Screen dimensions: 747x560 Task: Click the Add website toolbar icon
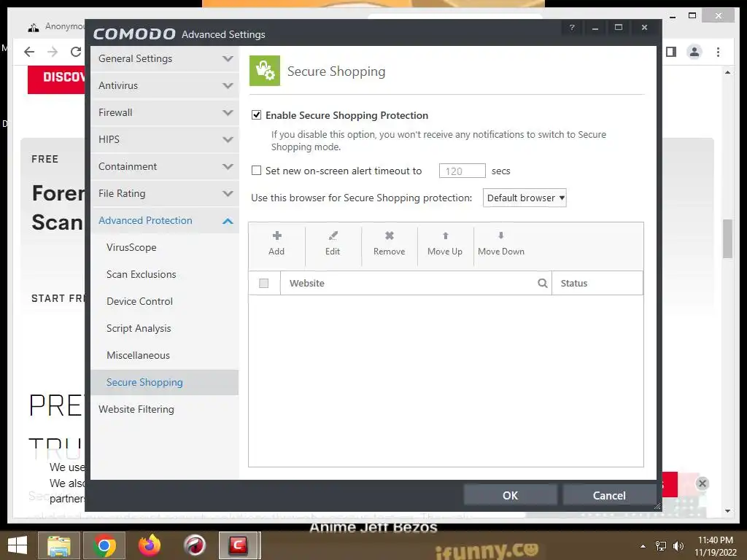276,236
